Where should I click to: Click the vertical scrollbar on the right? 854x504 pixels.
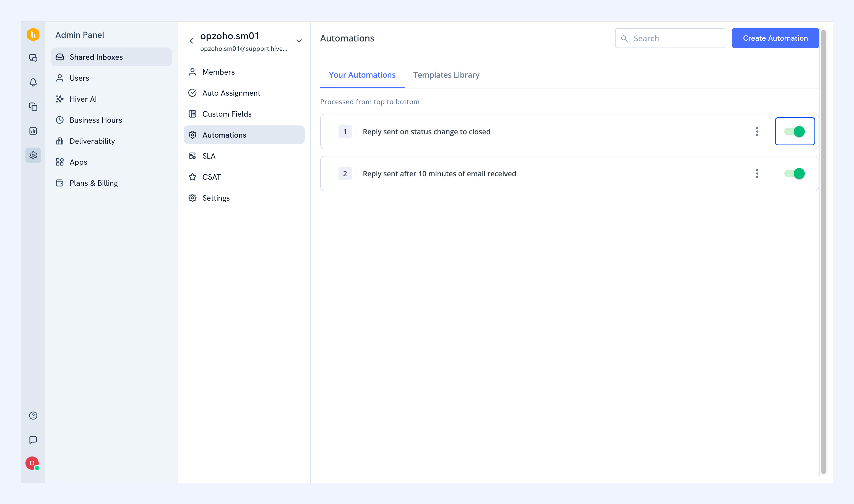(x=823, y=252)
